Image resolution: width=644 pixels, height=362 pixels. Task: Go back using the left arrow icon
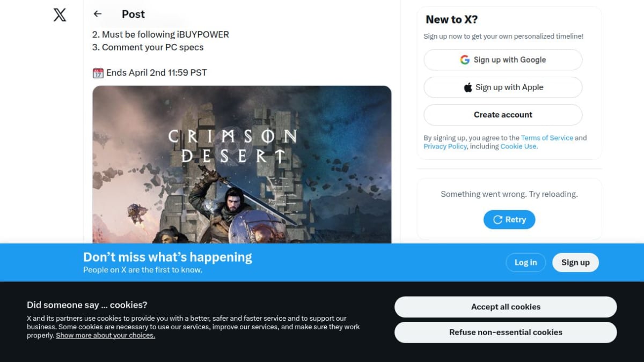pos(97,14)
